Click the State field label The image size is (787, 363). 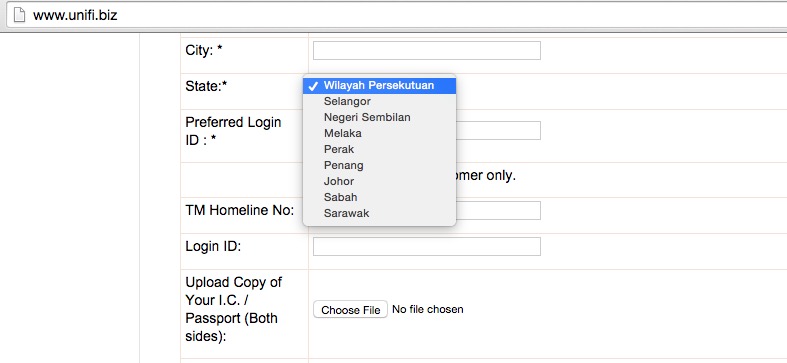[x=206, y=86]
